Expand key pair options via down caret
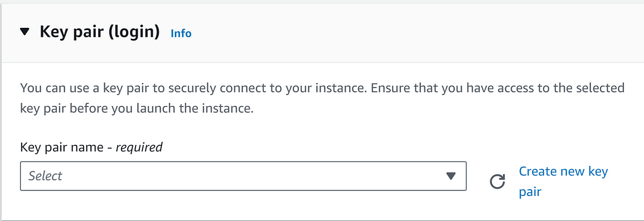Image resolution: width=644 pixels, height=221 pixels. [451, 176]
